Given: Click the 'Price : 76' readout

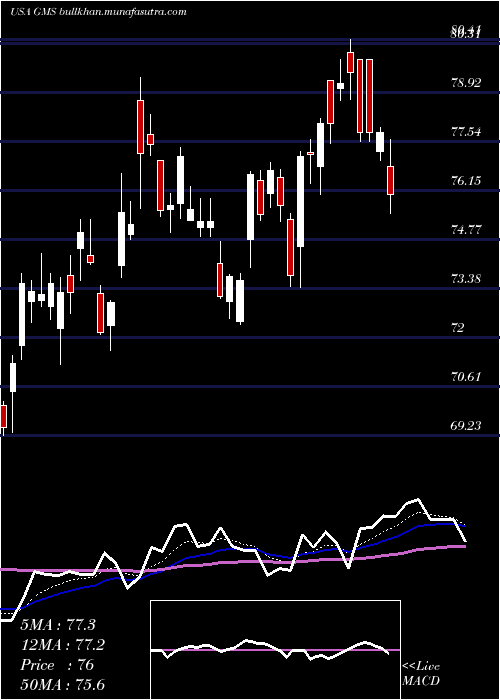Looking at the screenshot, I should 57,665.
